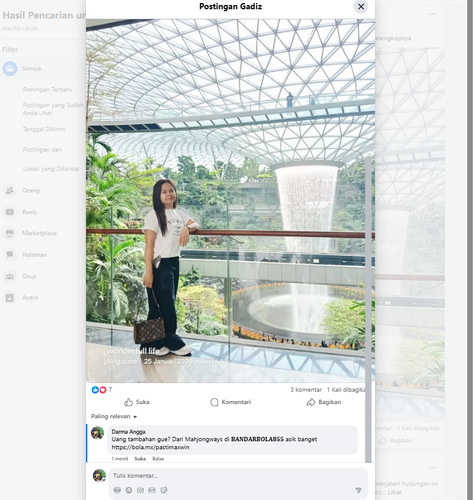
Task: Click the Semua filter icon
Action: [10, 69]
